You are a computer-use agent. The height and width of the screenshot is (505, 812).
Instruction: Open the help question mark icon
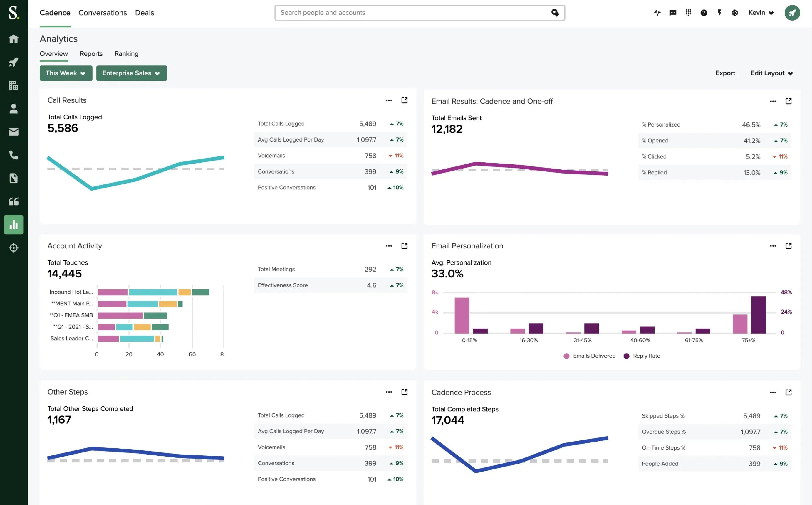click(x=704, y=13)
